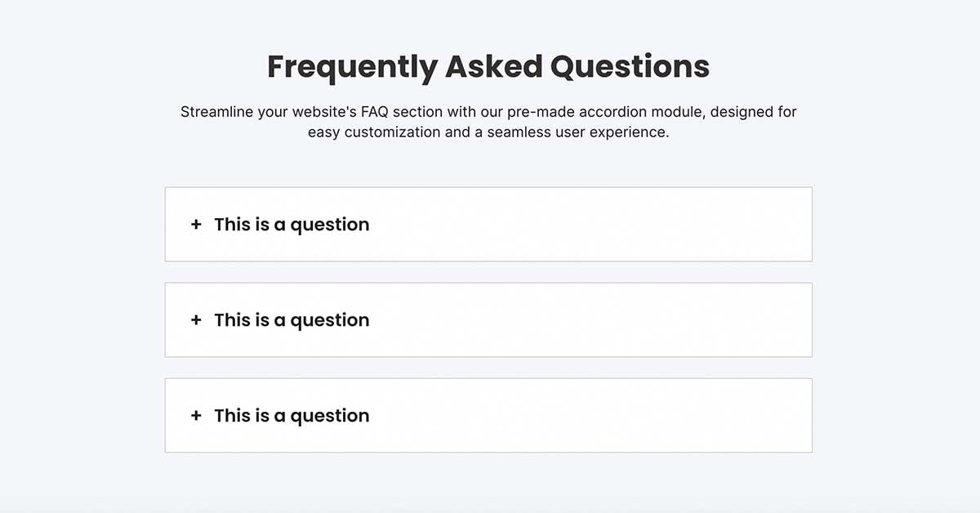Expand the first "This is a question" title

pos(292,225)
